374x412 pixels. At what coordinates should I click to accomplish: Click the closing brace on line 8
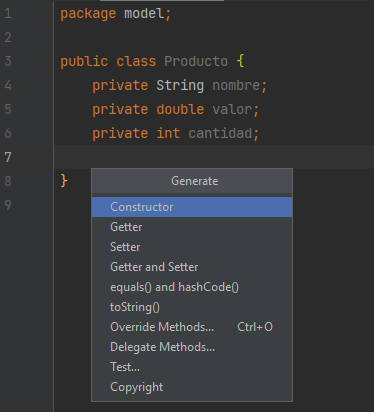64,181
